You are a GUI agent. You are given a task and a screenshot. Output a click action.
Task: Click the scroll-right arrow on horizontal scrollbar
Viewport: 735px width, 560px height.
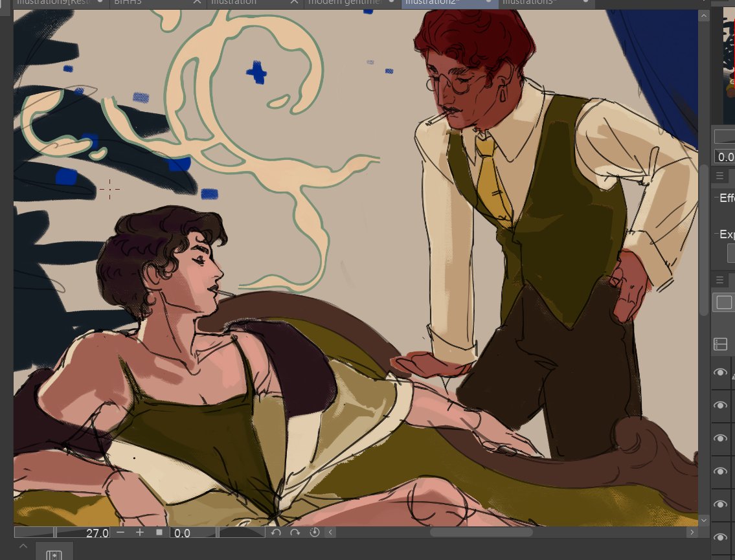pos(692,532)
